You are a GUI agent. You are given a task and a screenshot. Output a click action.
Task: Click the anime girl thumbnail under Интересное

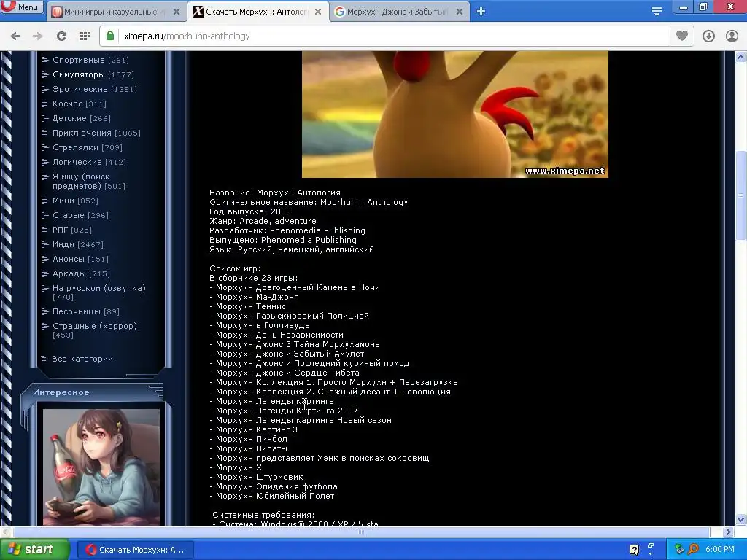tap(101, 467)
